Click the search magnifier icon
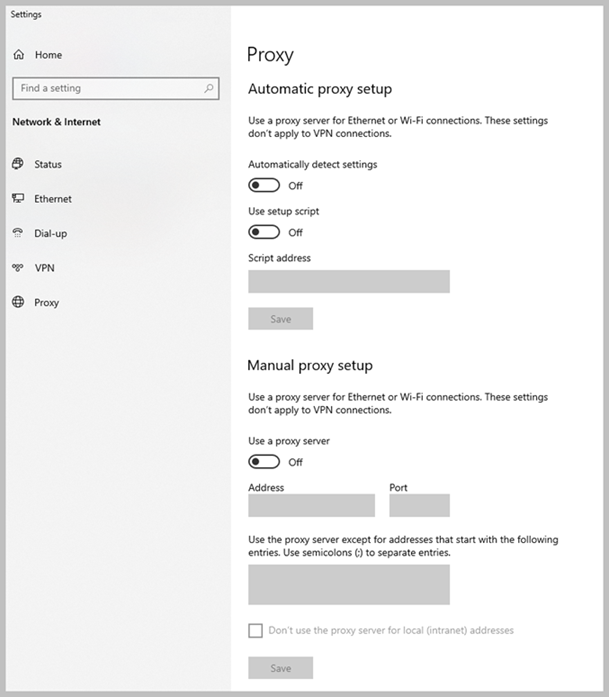This screenshot has width=609, height=697. pos(209,88)
